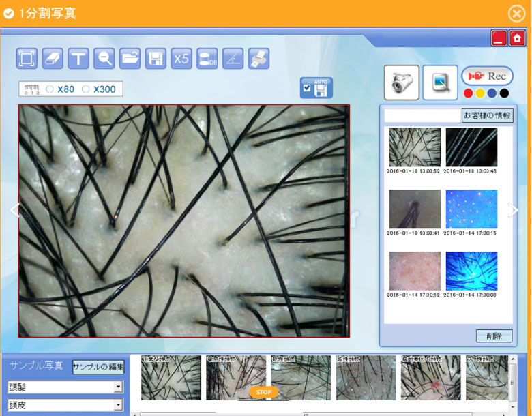The width and height of the screenshot is (532, 416).
Task: Click the right arrow beside the gallery
Action: pos(514,210)
